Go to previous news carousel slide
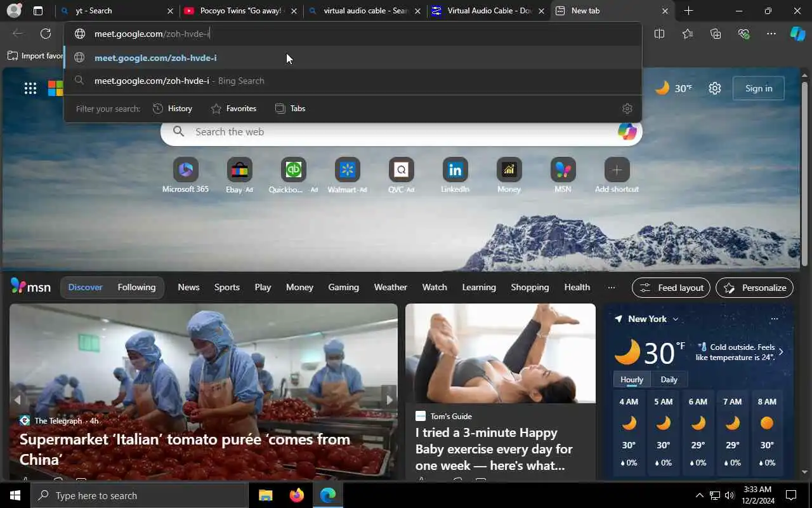Screen dimensions: 812x508 point(18,399)
